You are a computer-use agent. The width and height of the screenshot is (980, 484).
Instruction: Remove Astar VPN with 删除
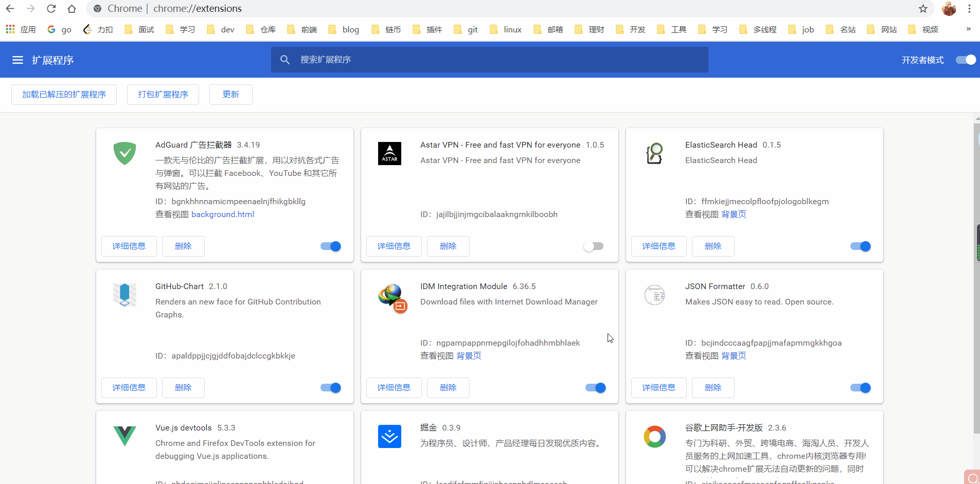[x=448, y=246]
